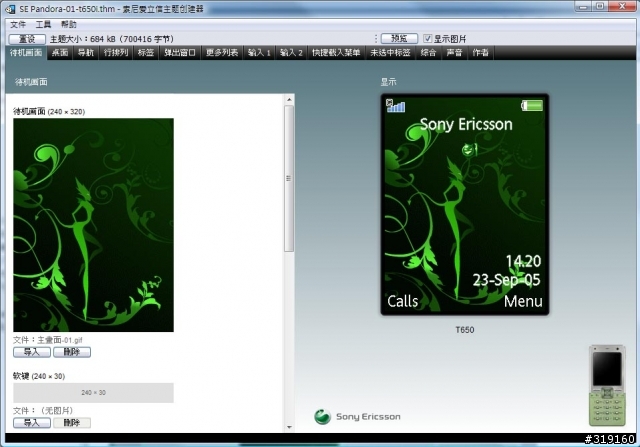Open the 快捷载入菜单 tab

click(x=336, y=53)
